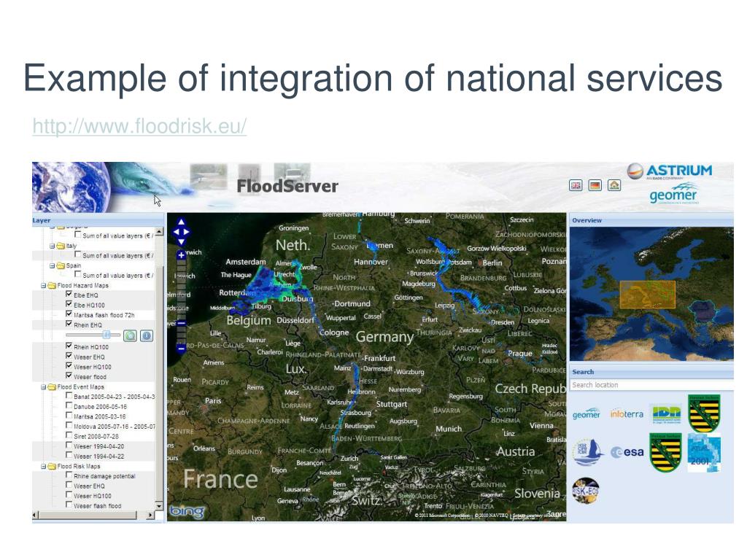Switch language with the German flag icon
Viewport: 747px width, 560px height.
[x=595, y=185]
